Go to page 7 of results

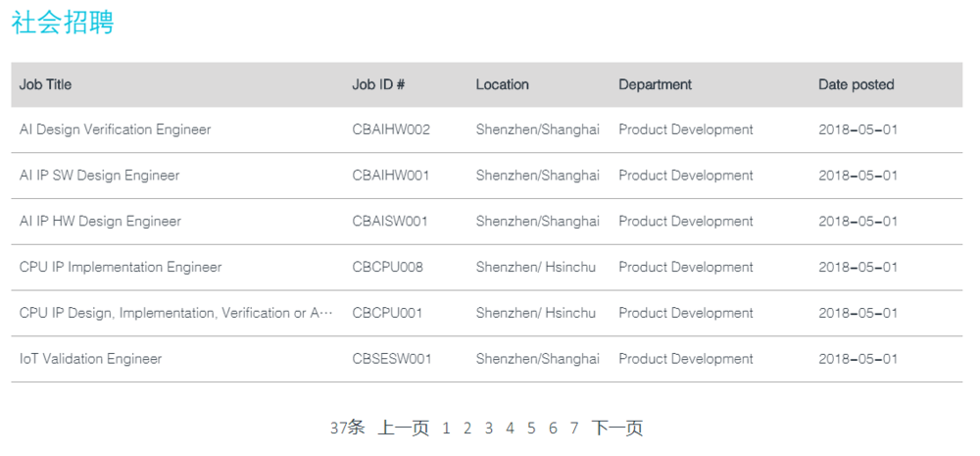coord(573,429)
